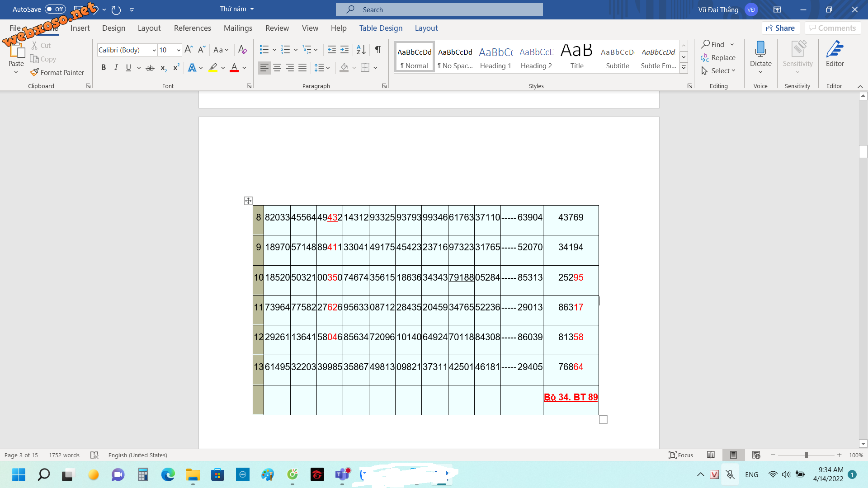The image size is (868, 488).
Task: Toggle Focus mode
Action: pyautogui.click(x=681, y=455)
